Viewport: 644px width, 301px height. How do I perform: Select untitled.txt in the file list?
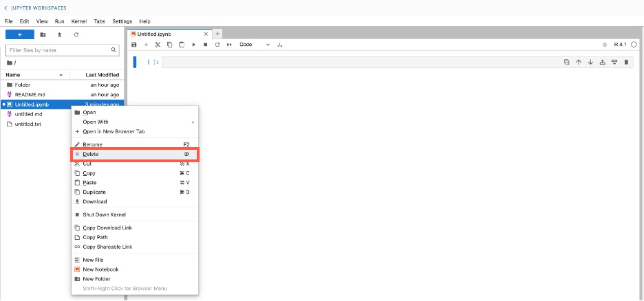pos(36,124)
